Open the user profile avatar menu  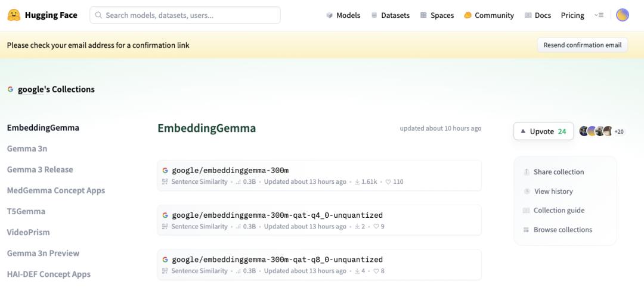click(622, 15)
